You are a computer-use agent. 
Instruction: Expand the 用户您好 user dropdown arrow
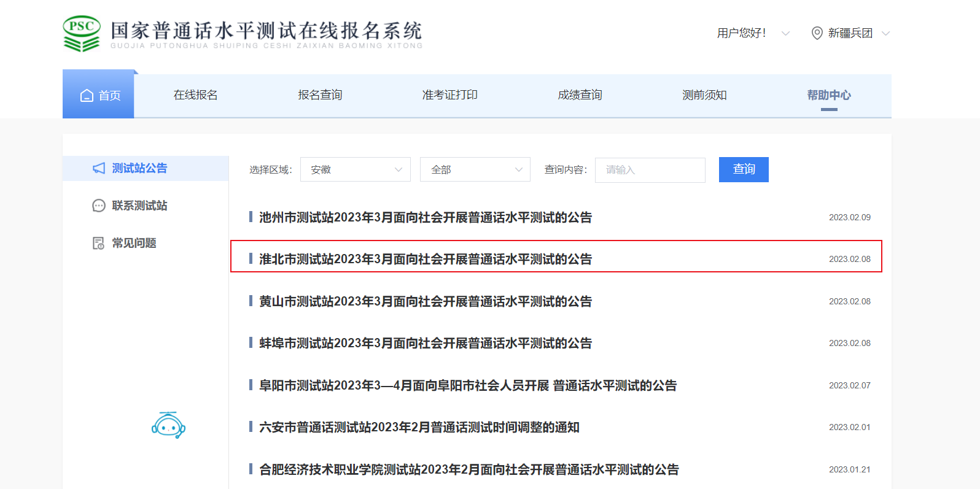click(x=785, y=33)
